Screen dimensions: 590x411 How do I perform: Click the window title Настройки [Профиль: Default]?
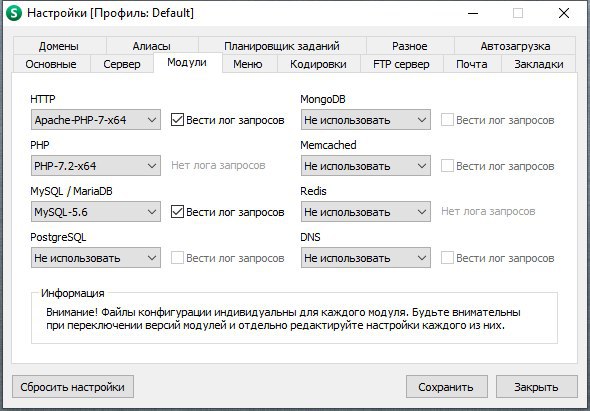[111, 13]
